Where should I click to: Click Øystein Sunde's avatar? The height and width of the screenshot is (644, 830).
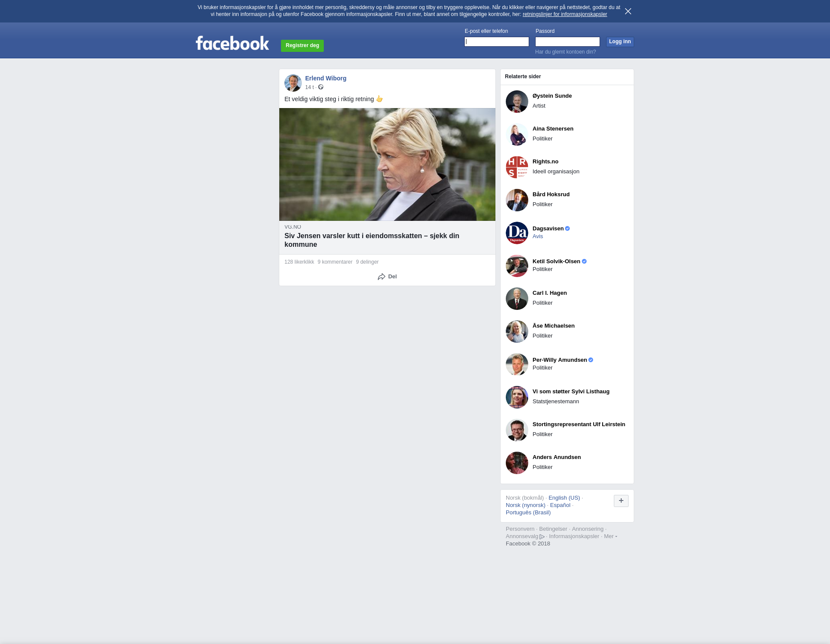[x=517, y=102]
